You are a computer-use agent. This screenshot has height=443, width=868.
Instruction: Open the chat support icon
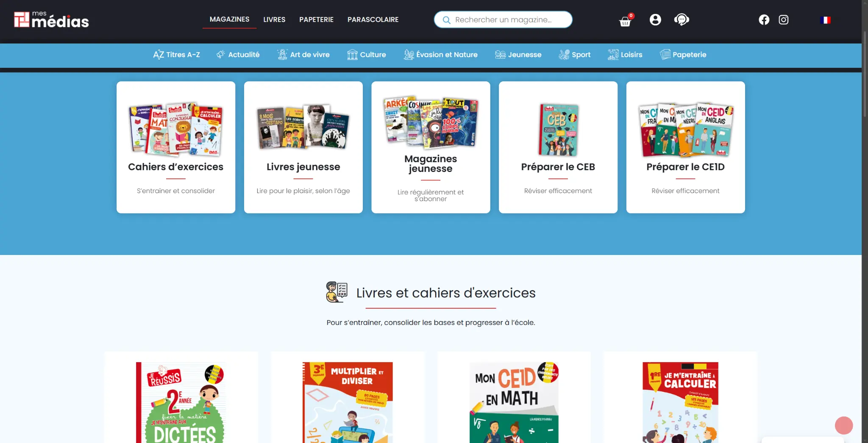[682, 19]
